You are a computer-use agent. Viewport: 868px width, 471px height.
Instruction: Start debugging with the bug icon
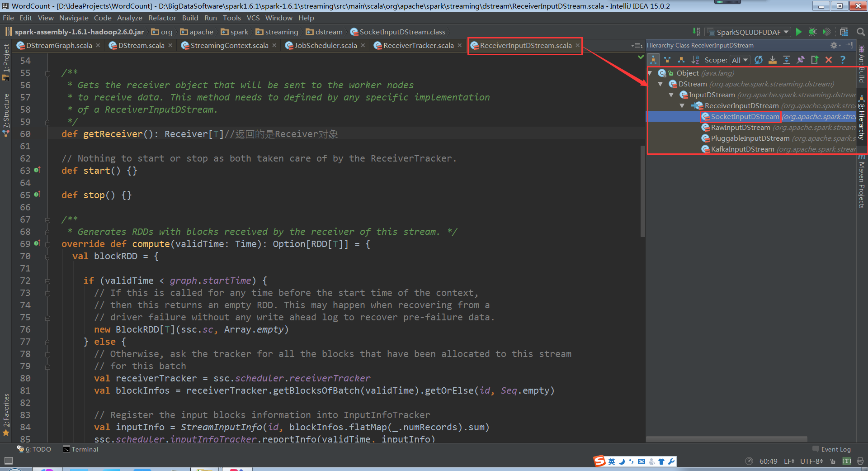click(812, 32)
